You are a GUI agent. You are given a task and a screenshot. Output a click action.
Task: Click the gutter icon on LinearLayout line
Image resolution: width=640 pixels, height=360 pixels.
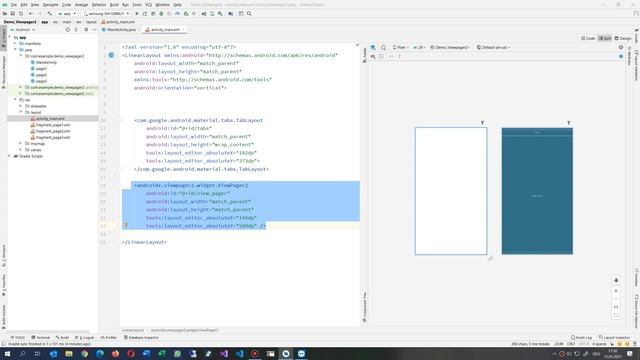click(111, 55)
